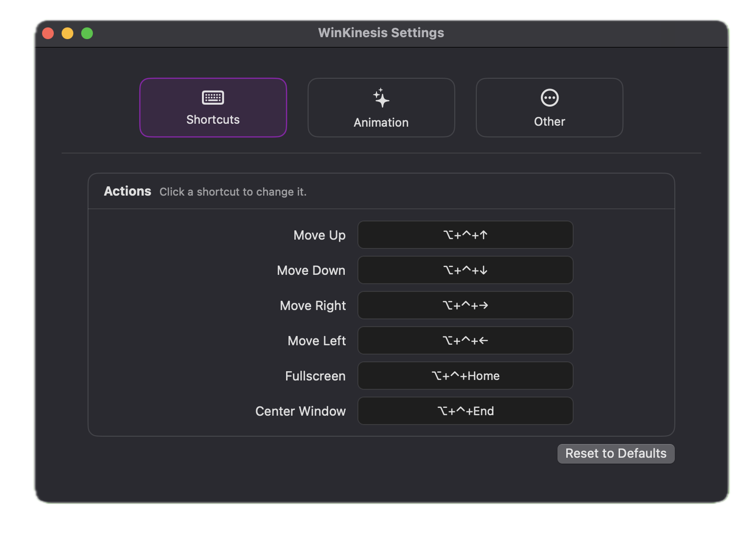Modify the Fullscreen shortcut with Home key
Image resolution: width=756 pixels, height=535 pixels.
pyautogui.click(x=465, y=376)
